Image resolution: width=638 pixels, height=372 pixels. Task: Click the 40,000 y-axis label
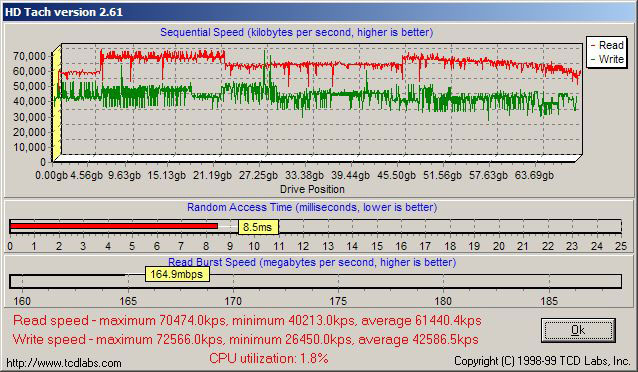[x=29, y=101]
